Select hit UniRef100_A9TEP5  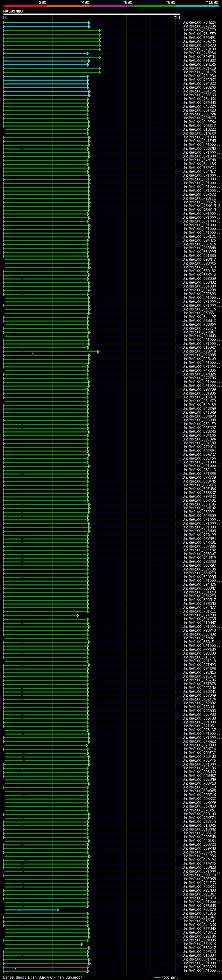(199, 91)
